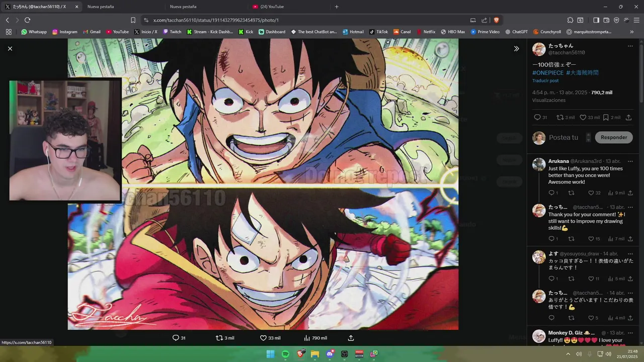The width and height of the screenshot is (644, 362).
Task: Open File Explorer from the taskbar
Action: [x=315, y=354]
